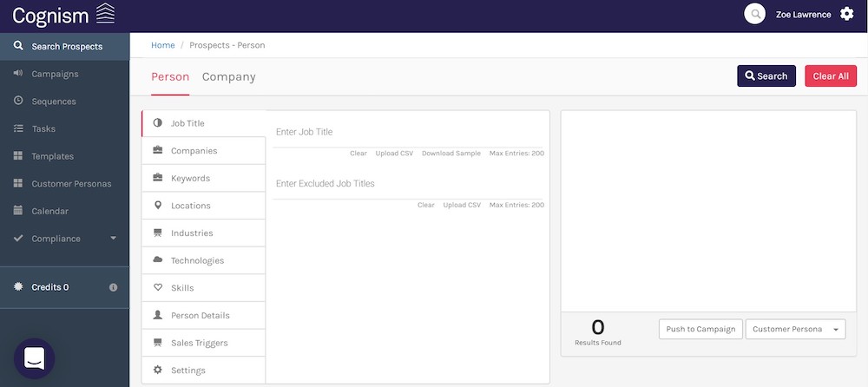Click the Search Prospects magnifier icon
Screen dimensions: 868x387
(x=18, y=46)
